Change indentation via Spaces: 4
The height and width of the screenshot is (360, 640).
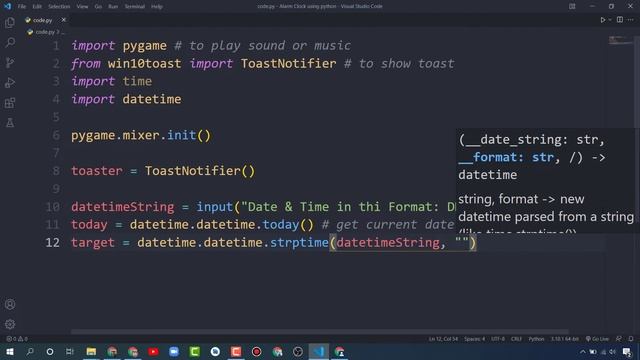point(474,339)
